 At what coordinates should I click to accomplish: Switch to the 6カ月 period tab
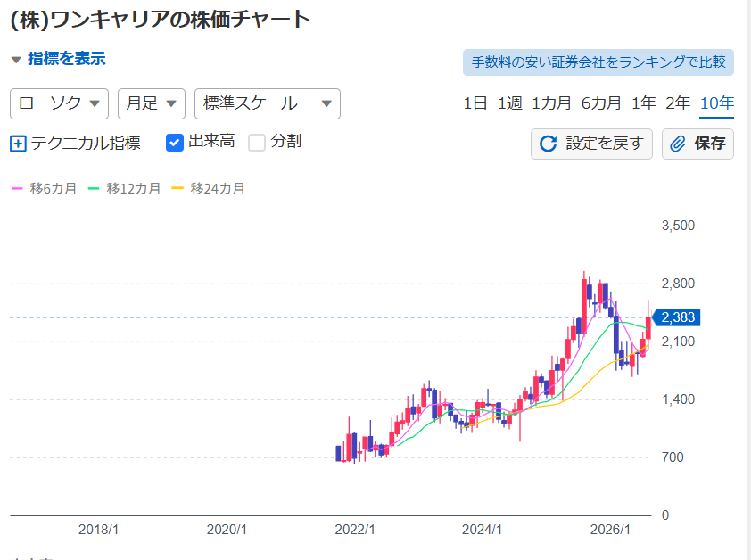coord(601,103)
